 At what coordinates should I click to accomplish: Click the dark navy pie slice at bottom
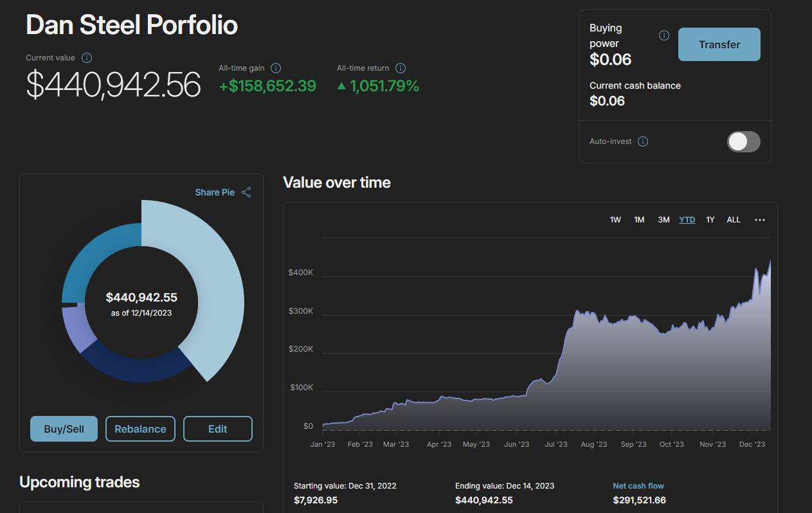tap(135, 366)
